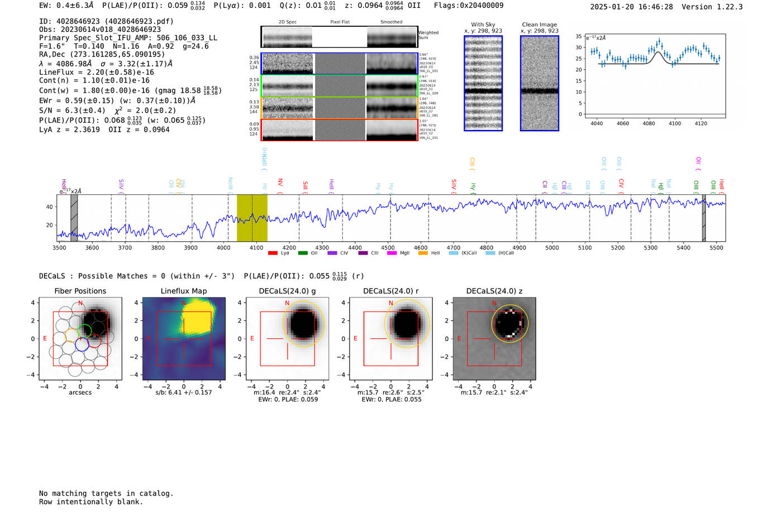Click the Lyα red legend swatch
The height and width of the screenshot is (532, 782).
(273, 253)
